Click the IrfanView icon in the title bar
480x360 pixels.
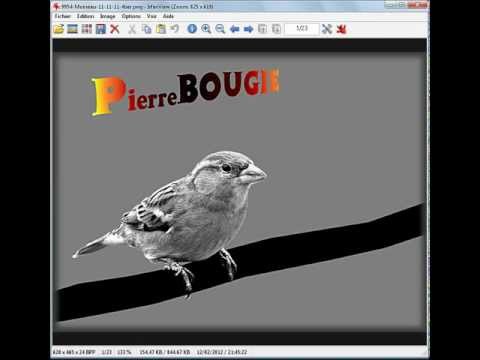[x=57, y=6]
